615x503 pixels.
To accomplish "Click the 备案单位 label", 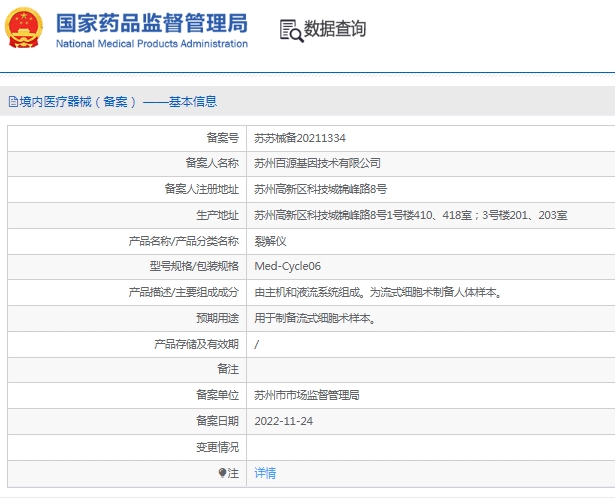I will tap(218, 395).
